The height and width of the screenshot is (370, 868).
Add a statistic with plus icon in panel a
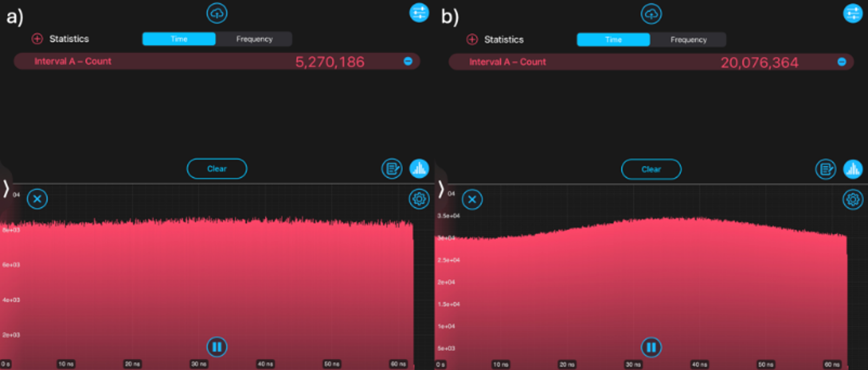(x=37, y=39)
